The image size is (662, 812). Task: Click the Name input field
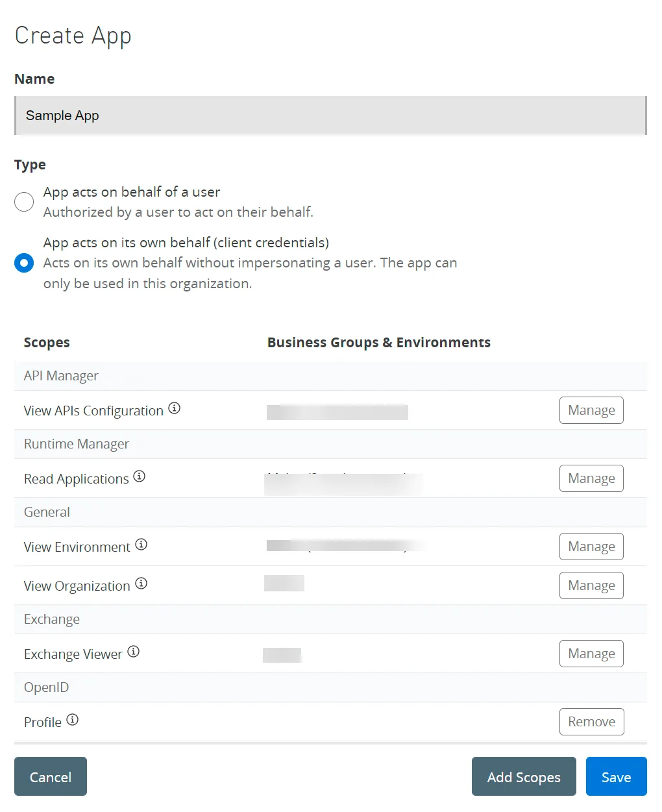pyautogui.click(x=330, y=116)
